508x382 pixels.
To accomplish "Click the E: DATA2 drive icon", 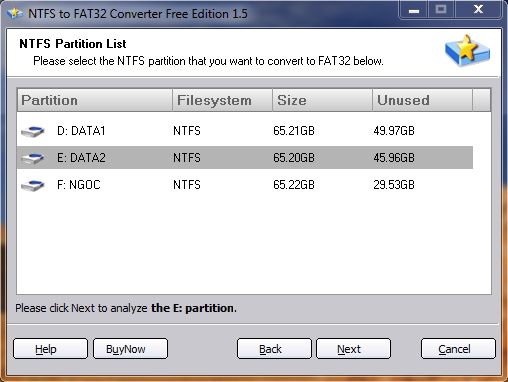I will (33, 158).
